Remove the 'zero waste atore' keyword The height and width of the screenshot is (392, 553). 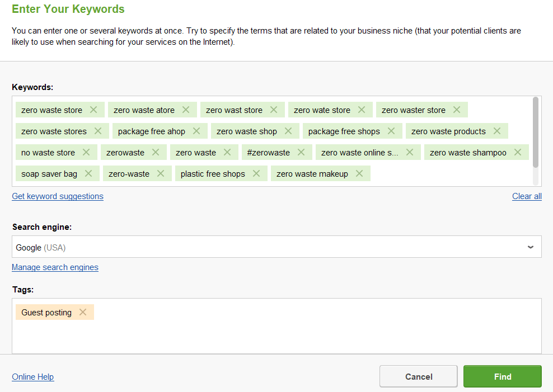[186, 110]
